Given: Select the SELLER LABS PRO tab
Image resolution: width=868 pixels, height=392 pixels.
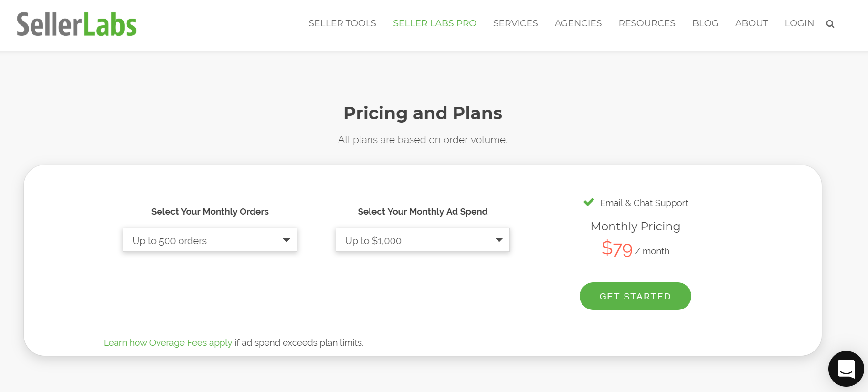Looking at the screenshot, I should click(x=434, y=23).
